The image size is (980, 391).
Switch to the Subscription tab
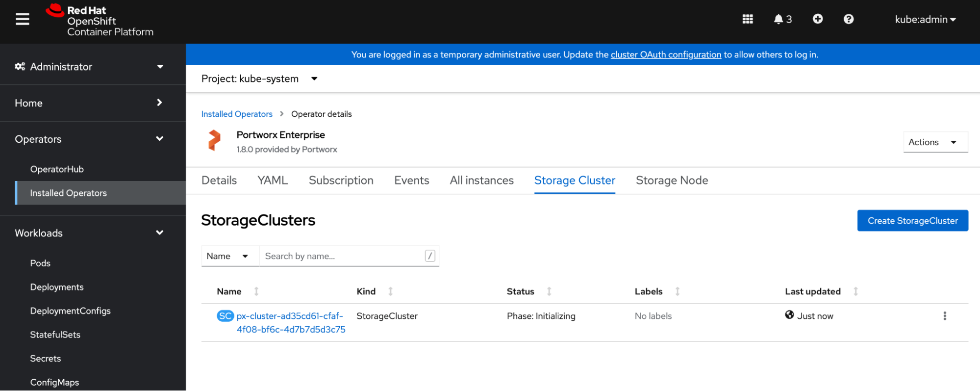point(341,181)
